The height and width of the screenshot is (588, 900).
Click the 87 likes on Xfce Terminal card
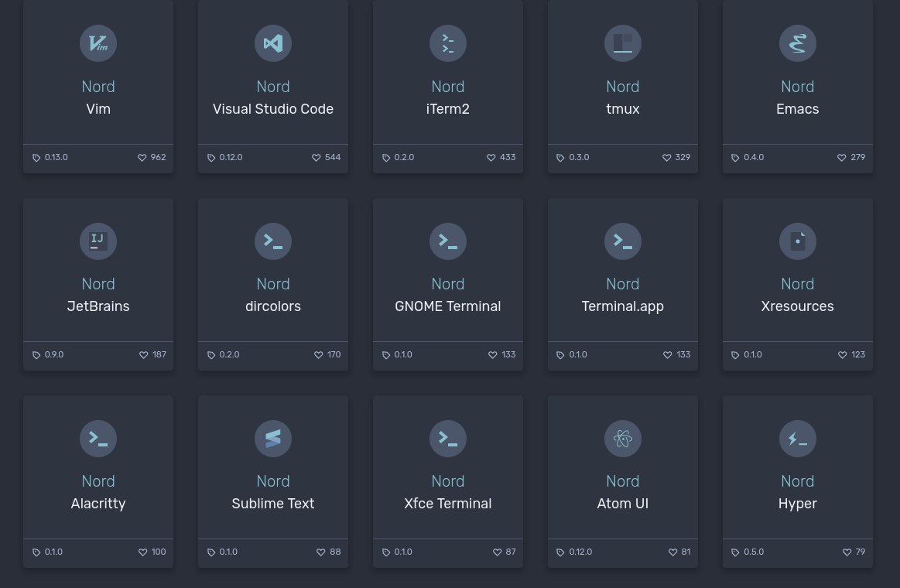tap(511, 552)
